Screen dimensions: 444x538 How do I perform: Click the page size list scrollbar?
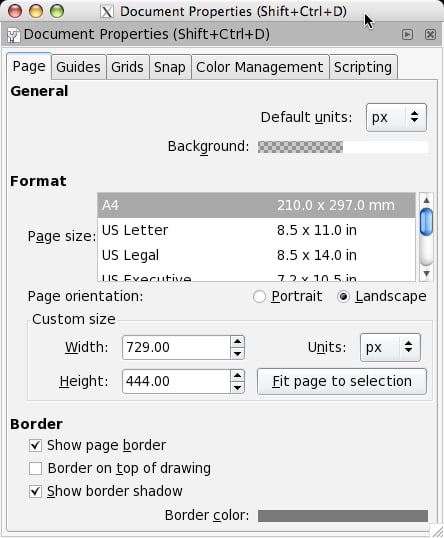pos(427,237)
